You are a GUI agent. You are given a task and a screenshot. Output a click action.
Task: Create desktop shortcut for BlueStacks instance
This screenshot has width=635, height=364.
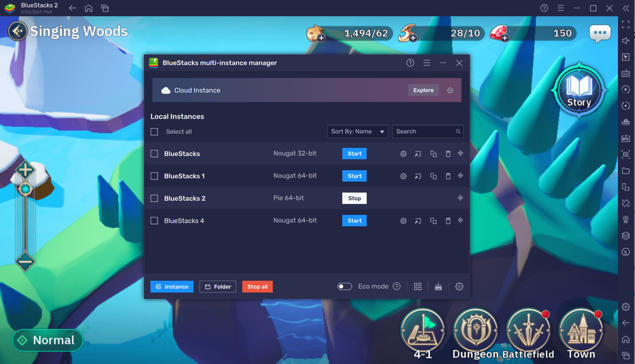pyautogui.click(x=418, y=154)
